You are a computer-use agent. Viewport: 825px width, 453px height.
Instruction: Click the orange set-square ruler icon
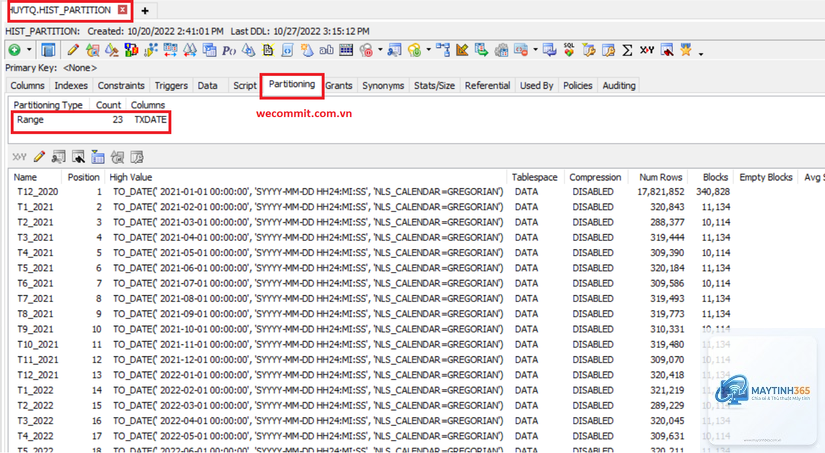click(x=462, y=50)
